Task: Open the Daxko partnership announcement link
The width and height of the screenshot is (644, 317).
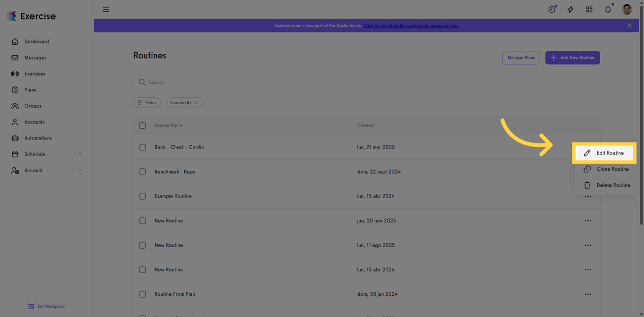Action: 411,25
